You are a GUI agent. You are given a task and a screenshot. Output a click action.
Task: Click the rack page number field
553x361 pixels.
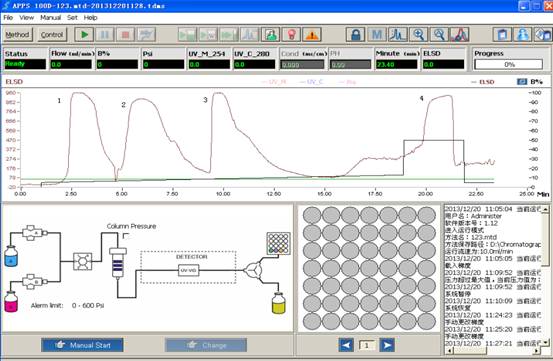[x=366, y=345]
